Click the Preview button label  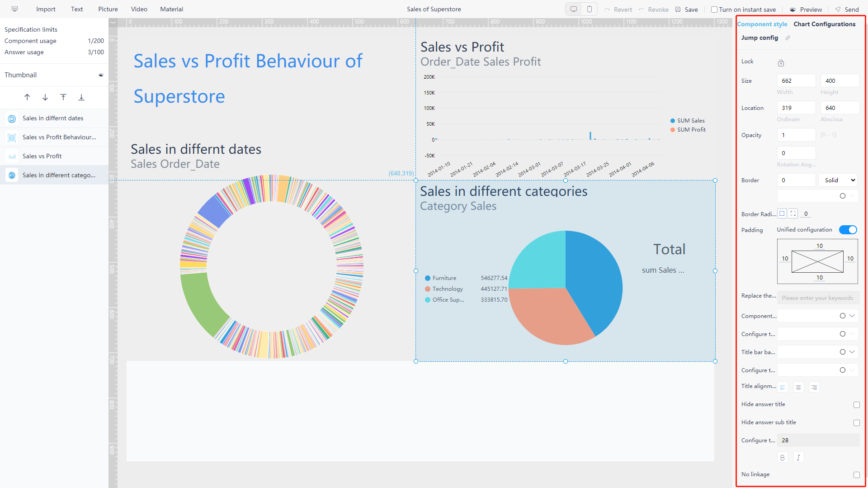coord(811,9)
